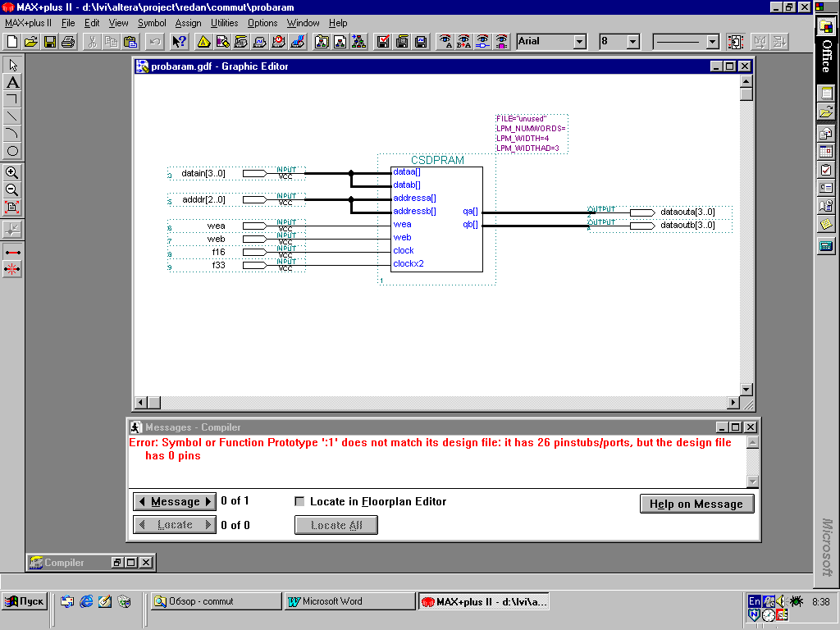The height and width of the screenshot is (630, 840).
Task: Open the line style dropdown
Action: (712, 42)
